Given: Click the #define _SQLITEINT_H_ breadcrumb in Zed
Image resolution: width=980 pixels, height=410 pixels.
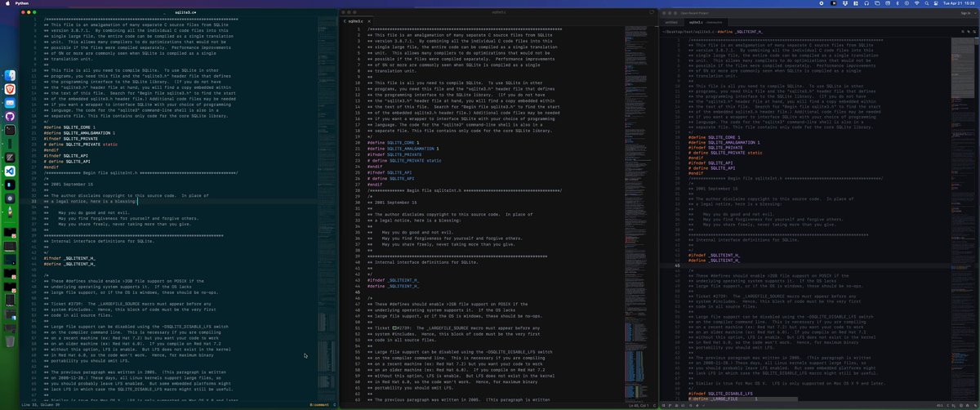Looking at the screenshot, I should [x=740, y=31].
